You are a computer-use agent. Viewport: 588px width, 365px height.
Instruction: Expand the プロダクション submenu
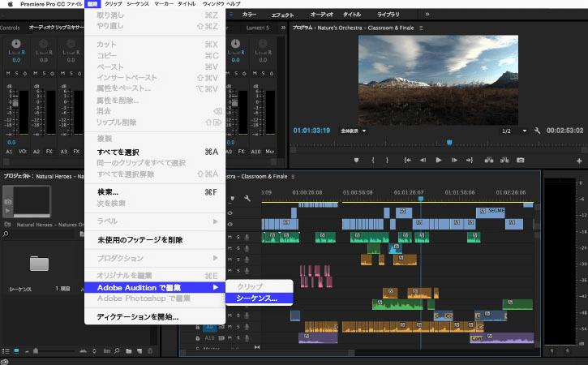click(x=155, y=258)
